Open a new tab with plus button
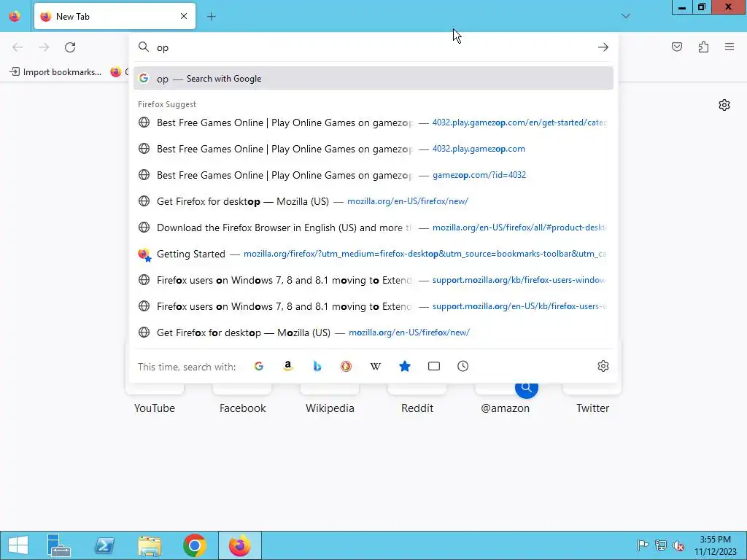Image resolution: width=747 pixels, height=560 pixels. coord(211,17)
